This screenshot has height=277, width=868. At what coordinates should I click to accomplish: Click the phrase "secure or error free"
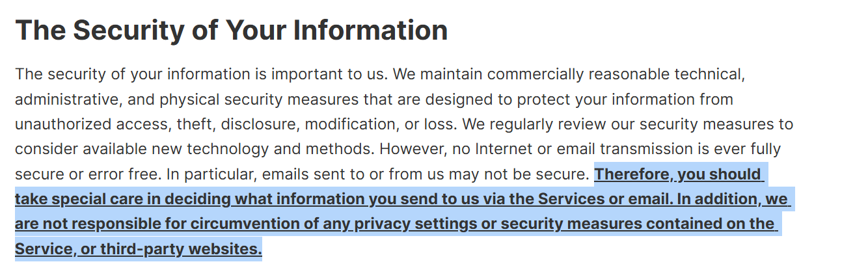pos(88,174)
